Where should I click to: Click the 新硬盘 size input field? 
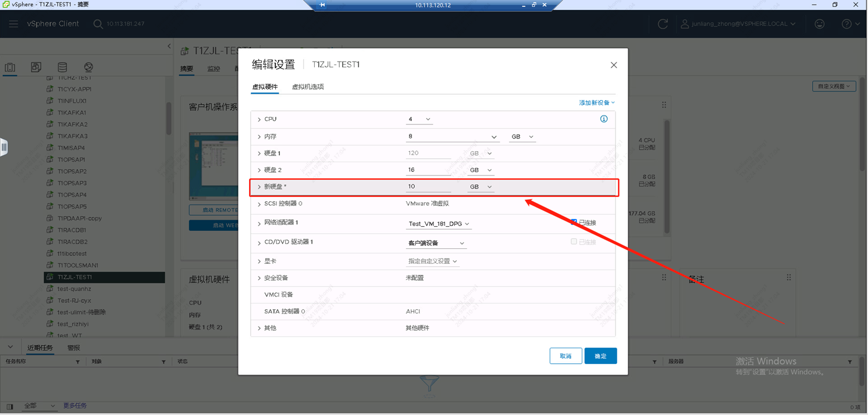[x=428, y=187]
